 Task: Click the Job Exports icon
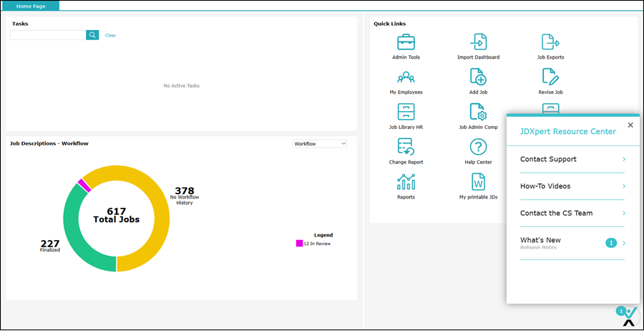tap(550, 42)
